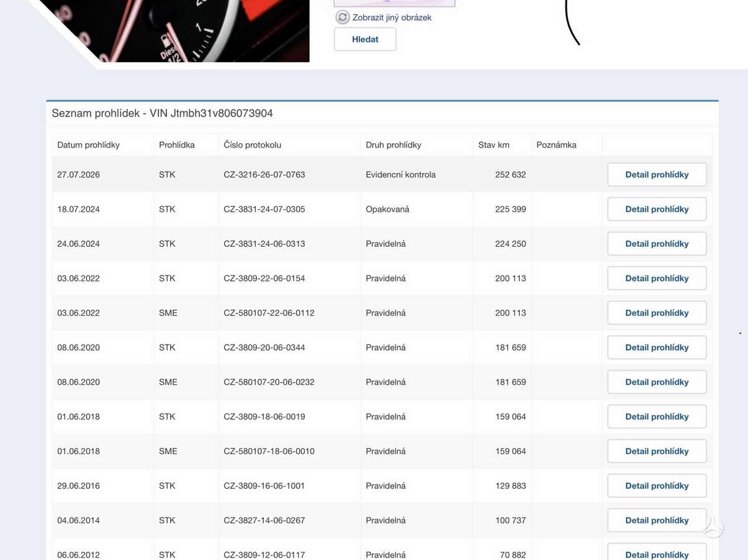
Task: Open Detail prohlídky for protocol CZ-3809-20-06-0344
Action: point(657,348)
